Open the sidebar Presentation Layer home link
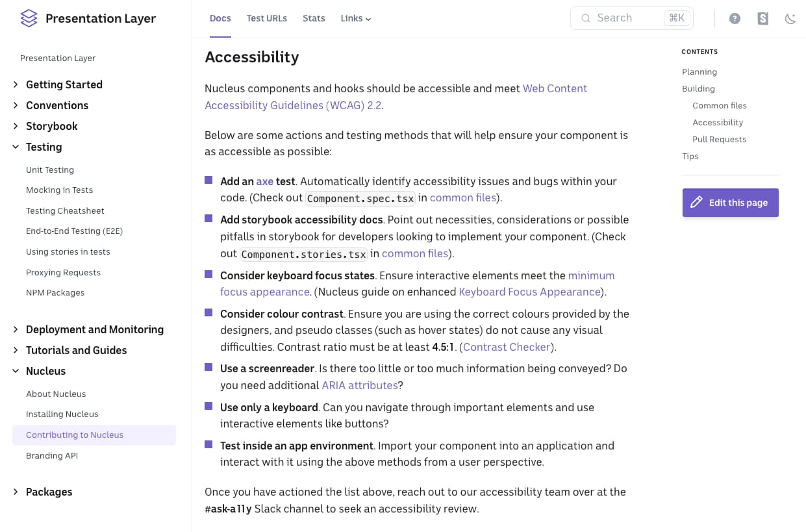 pos(58,58)
